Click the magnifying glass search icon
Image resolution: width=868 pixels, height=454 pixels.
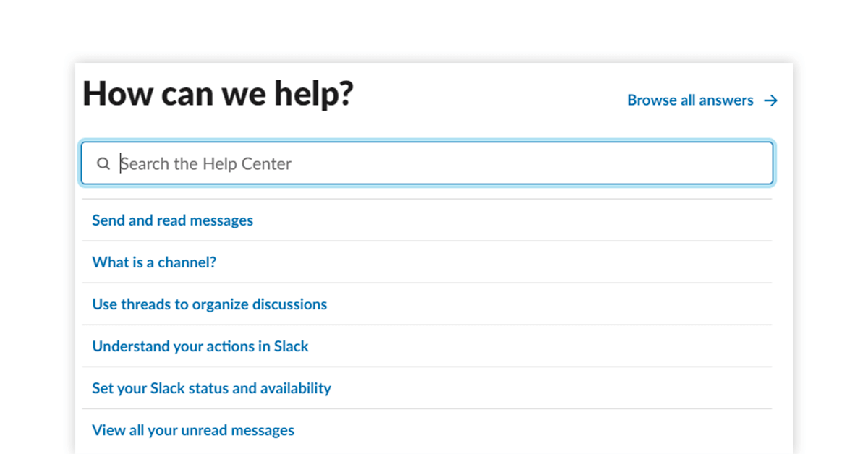(103, 163)
